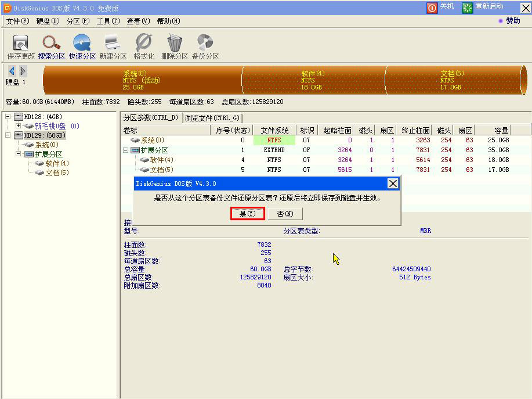Image resolution: width=532 pixels, height=399 pixels.
Task: Click the 扩展分区 icon in tree
Action: 29,154
